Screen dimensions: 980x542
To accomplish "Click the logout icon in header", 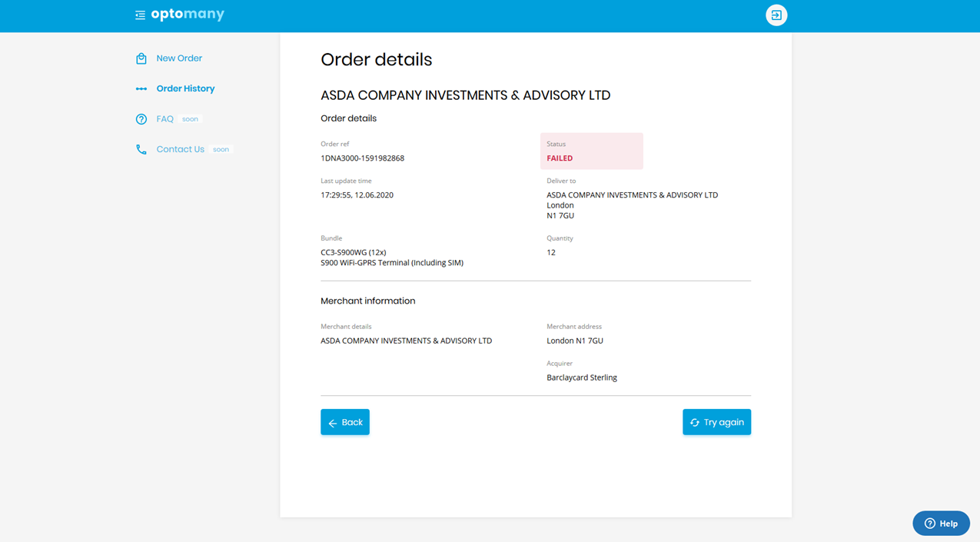I will click(x=776, y=15).
